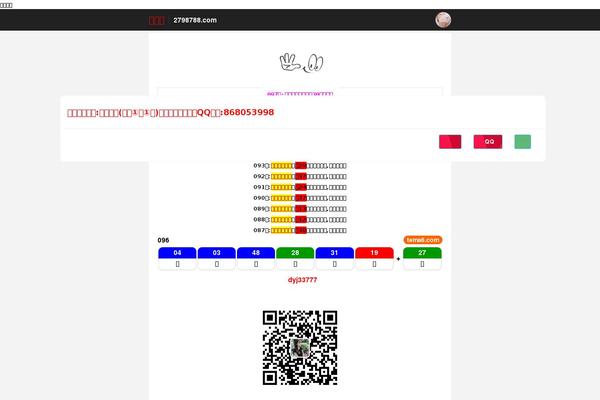Click the round avatar in header

[x=443, y=20]
